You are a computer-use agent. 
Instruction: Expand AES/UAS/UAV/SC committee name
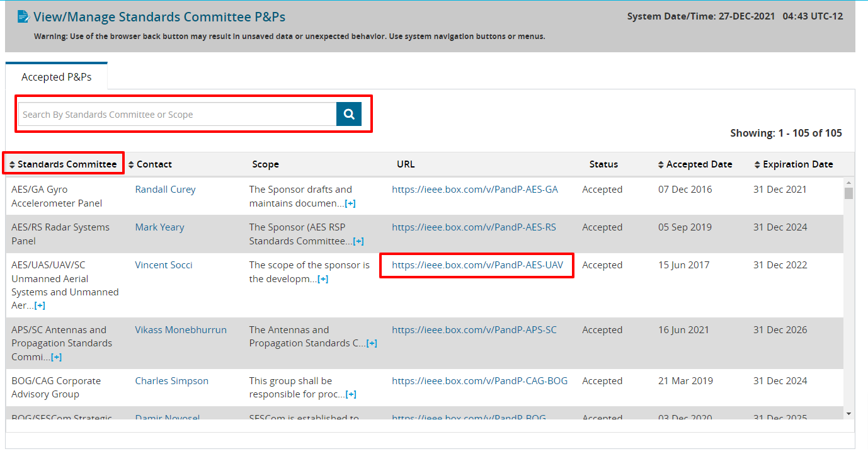click(x=40, y=305)
